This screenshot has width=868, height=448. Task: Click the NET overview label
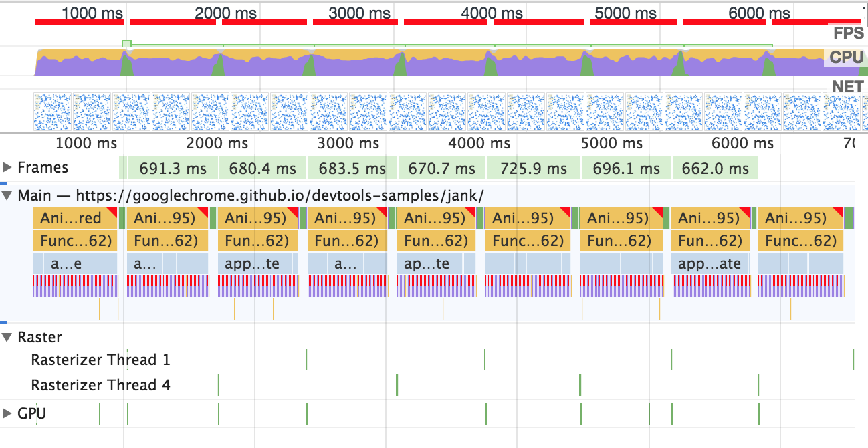[x=847, y=87]
